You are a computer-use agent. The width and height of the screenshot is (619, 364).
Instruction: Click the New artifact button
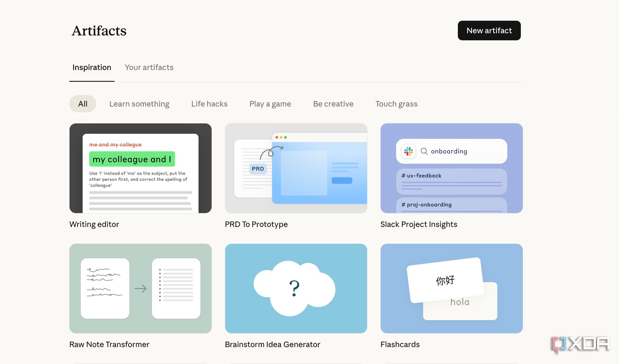[x=489, y=31]
